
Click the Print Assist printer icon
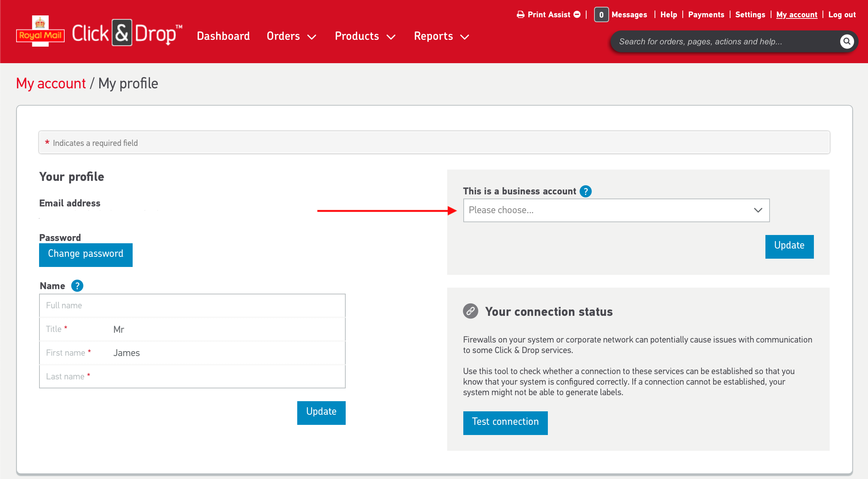click(x=520, y=15)
